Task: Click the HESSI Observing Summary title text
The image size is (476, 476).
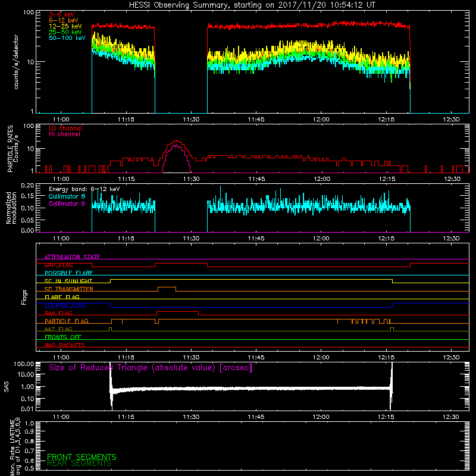Action: [252, 5]
